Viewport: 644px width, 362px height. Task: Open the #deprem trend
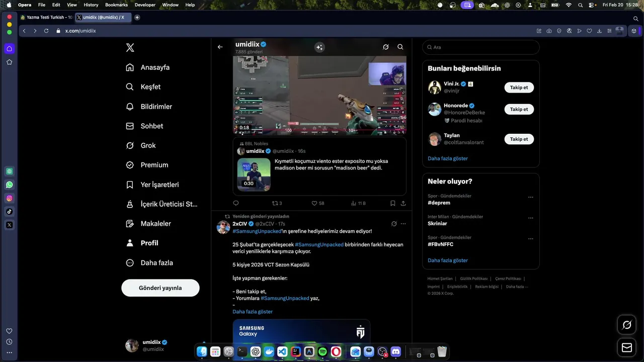click(439, 203)
